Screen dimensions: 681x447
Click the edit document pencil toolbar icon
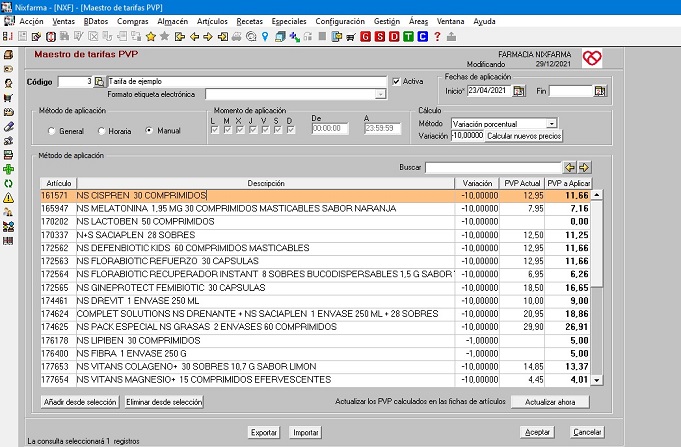pyautogui.click(x=36, y=37)
